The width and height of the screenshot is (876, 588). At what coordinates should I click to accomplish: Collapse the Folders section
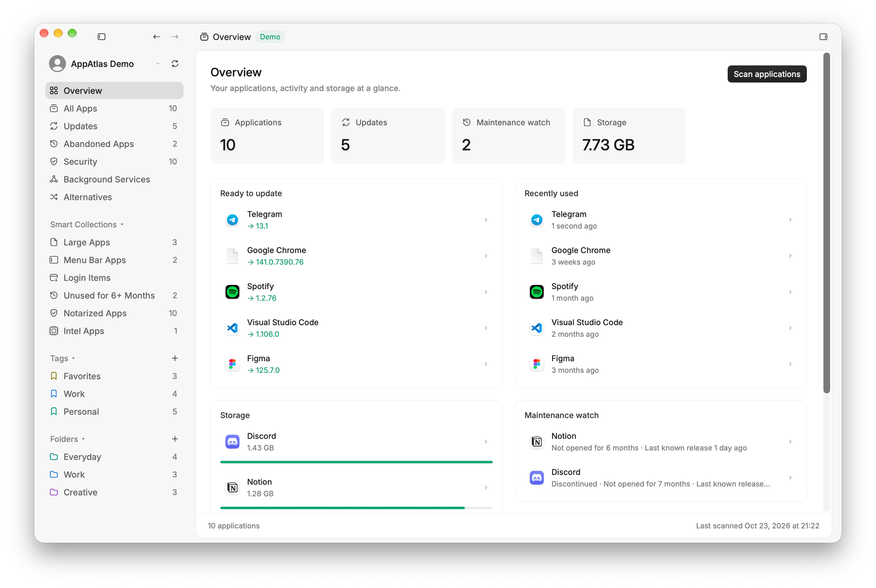68,439
